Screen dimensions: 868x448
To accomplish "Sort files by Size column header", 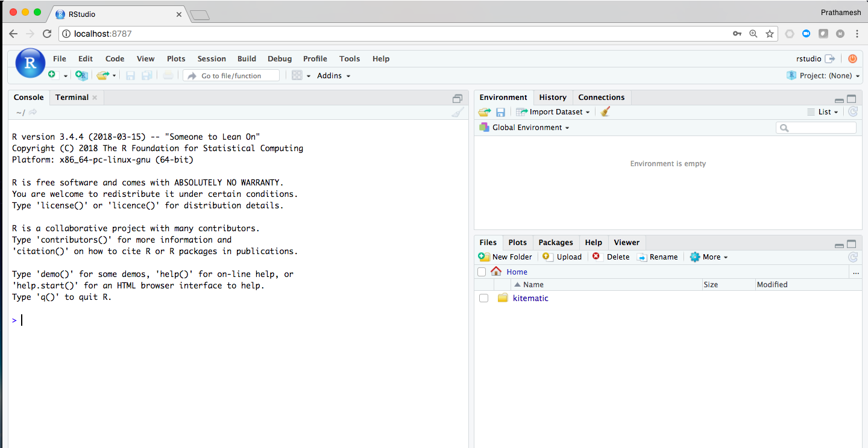I will (729, 285).
